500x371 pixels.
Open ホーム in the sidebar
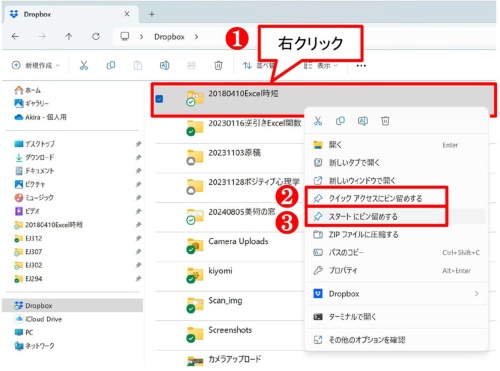[x=28, y=90]
